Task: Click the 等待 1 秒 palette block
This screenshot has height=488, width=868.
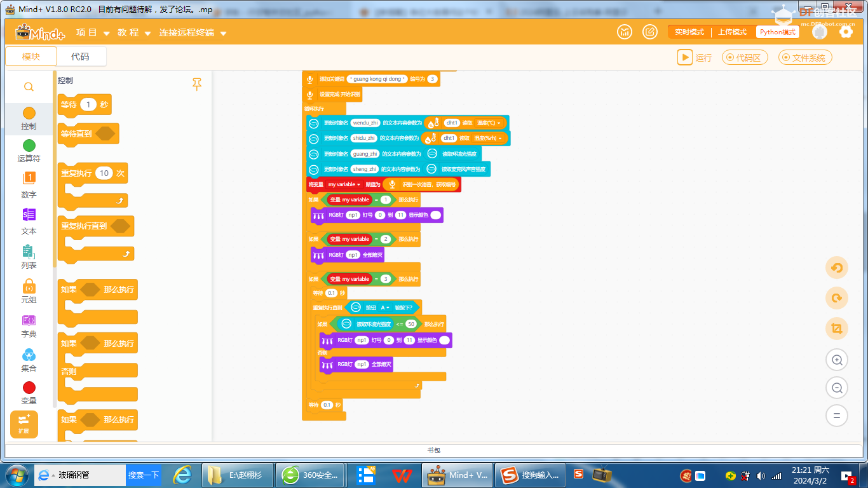Action: pyautogui.click(x=85, y=105)
